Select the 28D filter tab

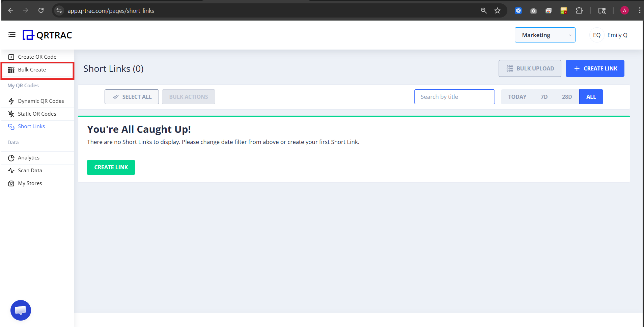pyautogui.click(x=567, y=97)
